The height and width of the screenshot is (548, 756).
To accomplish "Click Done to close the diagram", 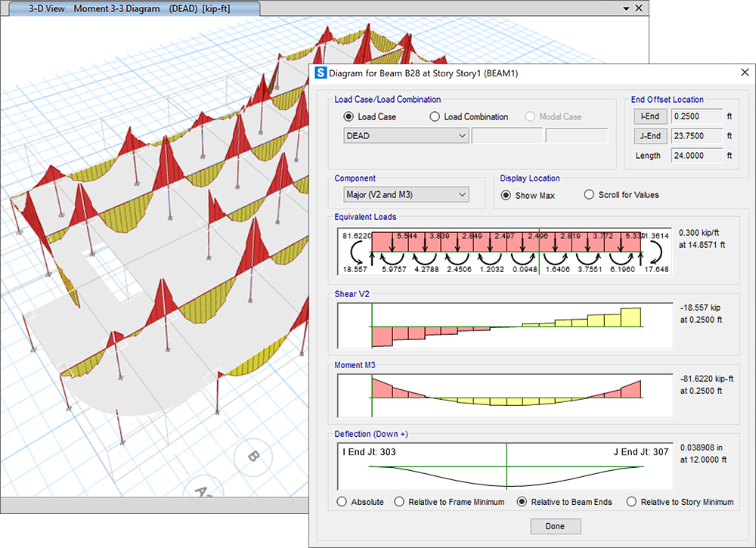I will pyautogui.click(x=555, y=526).
